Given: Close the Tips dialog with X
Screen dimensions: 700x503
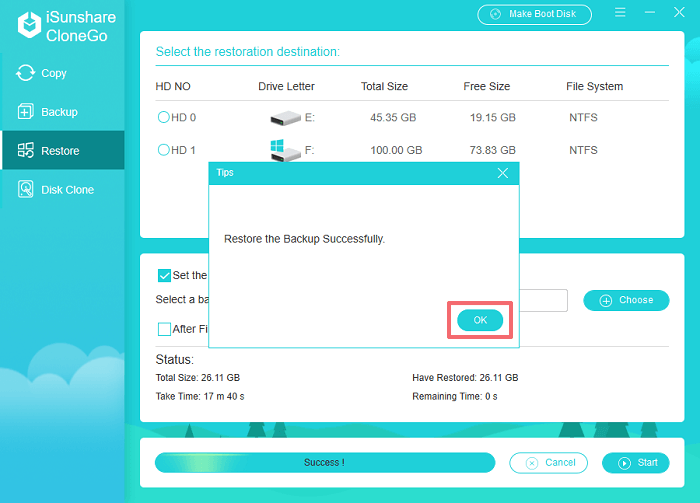Looking at the screenshot, I should pyautogui.click(x=503, y=173).
